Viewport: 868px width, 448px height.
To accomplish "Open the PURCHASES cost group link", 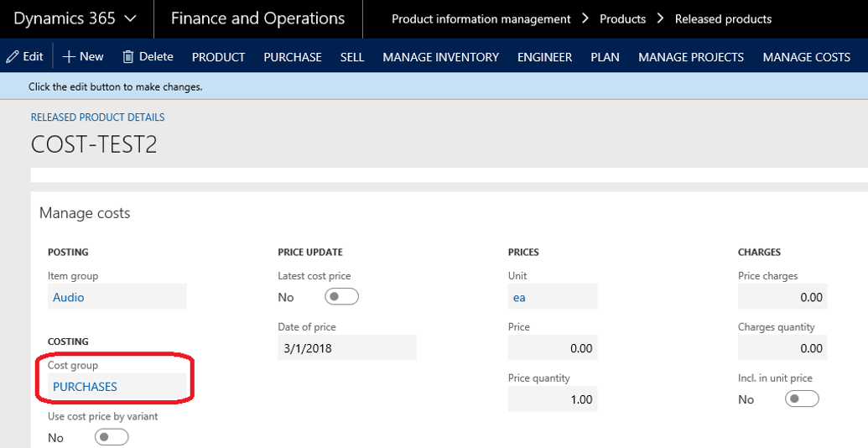I will tap(85, 387).
